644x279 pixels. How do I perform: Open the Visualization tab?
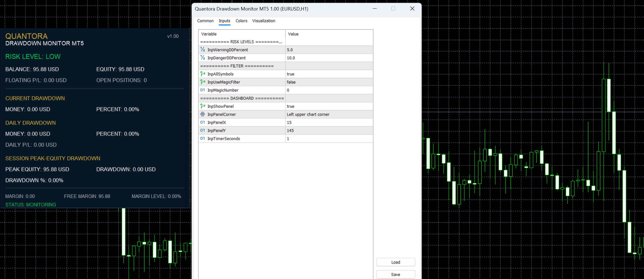tap(264, 21)
